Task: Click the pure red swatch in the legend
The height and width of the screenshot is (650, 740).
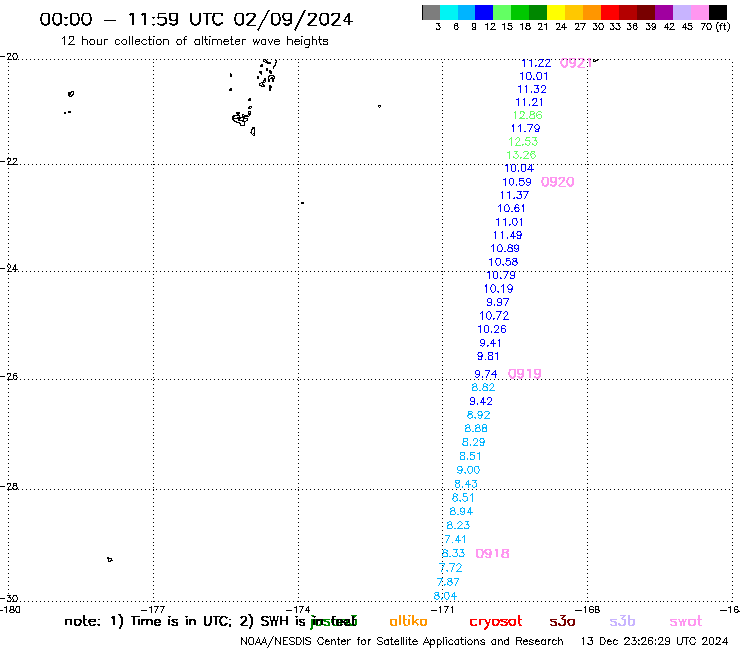Action: point(610,12)
